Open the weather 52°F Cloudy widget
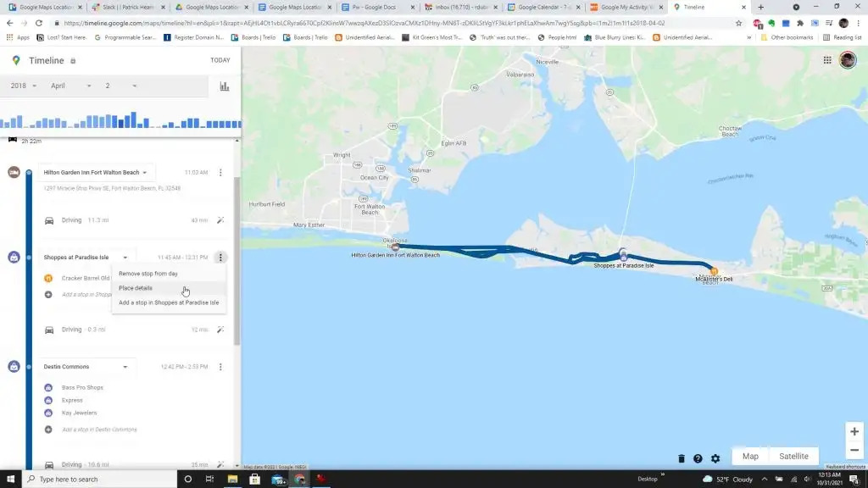The image size is (868, 488). pos(727,480)
